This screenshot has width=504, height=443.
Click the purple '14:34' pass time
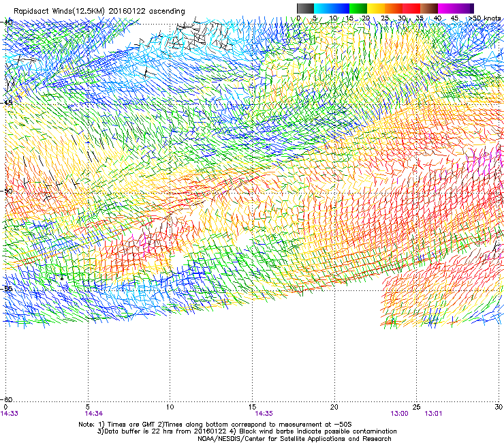click(x=94, y=414)
